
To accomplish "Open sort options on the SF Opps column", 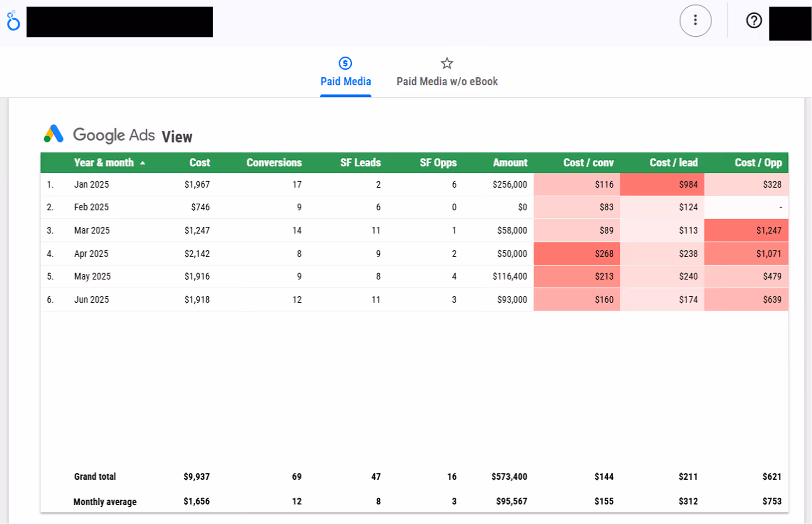I will [x=438, y=162].
